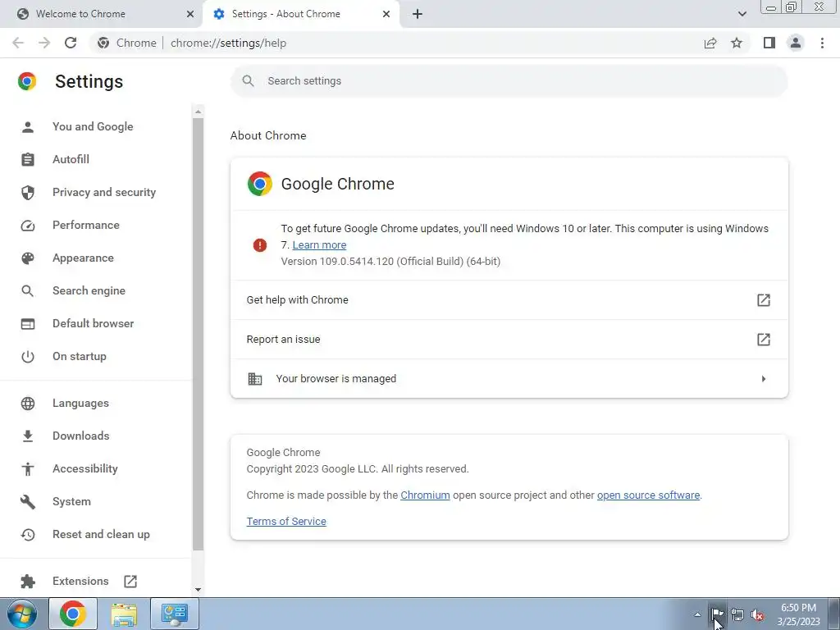Click the Chrome logo beside Settings title
This screenshot has width=840, height=630.
pyautogui.click(x=27, y=81)
